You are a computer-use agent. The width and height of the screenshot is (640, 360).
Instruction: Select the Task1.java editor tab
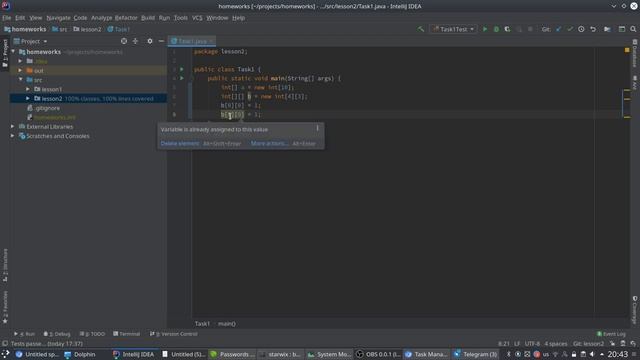[x=192, y=41]
